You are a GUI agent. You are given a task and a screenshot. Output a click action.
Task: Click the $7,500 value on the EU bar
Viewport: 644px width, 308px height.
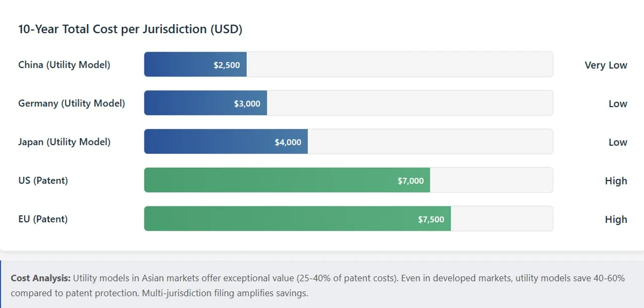(x=431, y=220)
